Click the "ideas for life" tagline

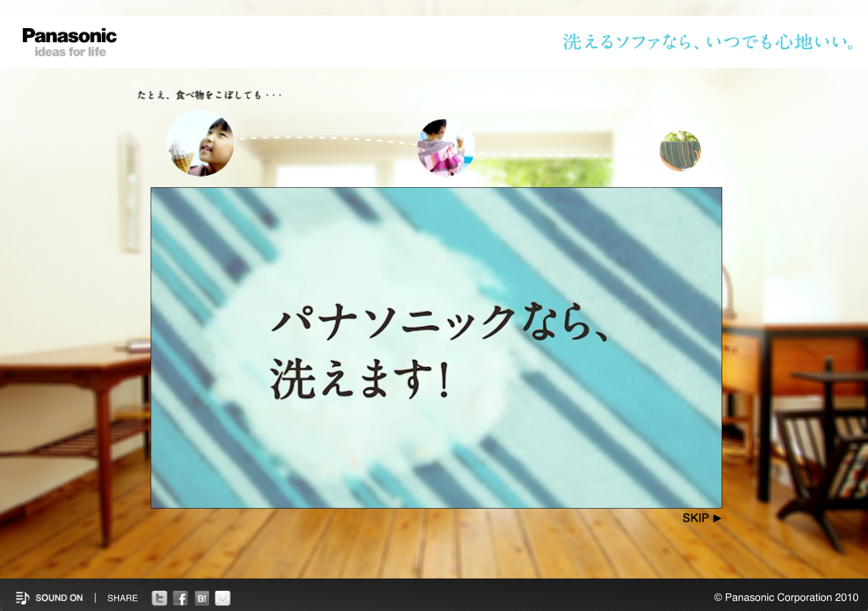(x=70, y=52)
